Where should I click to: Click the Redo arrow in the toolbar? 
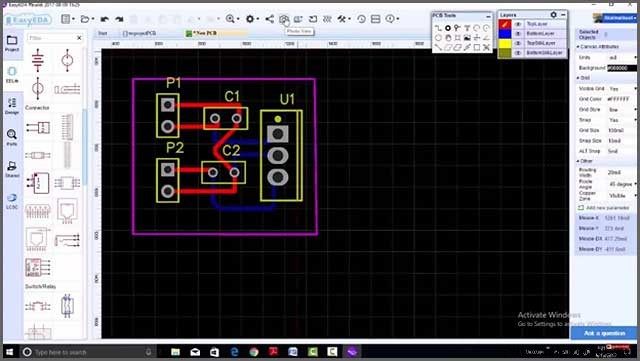pyautogui.click(x=119, y=19)
